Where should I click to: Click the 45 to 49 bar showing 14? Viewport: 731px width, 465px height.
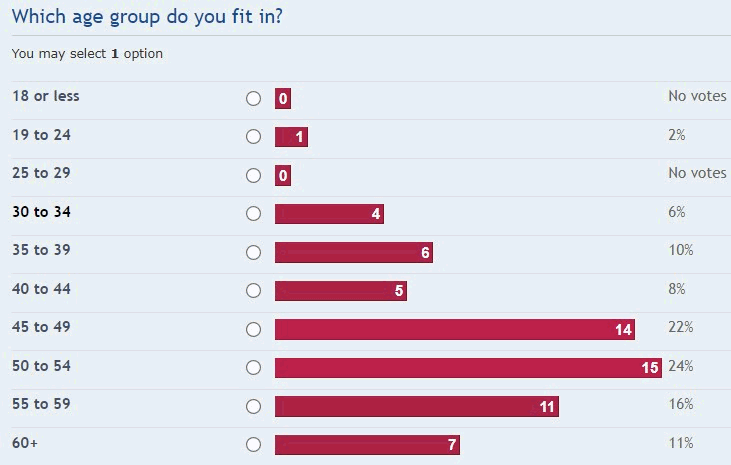[455, 329]
